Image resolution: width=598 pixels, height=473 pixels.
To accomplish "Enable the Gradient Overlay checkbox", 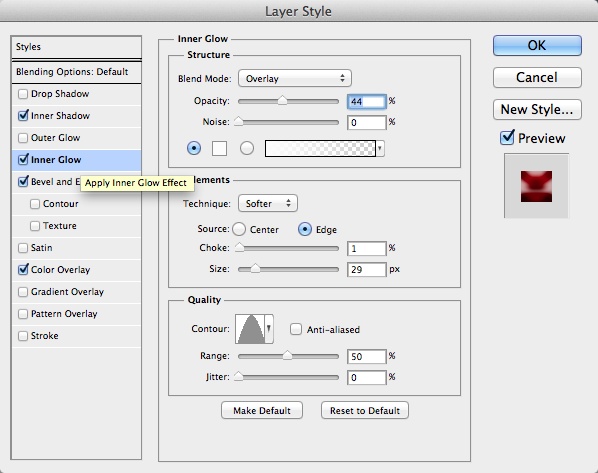I will 23,292.
